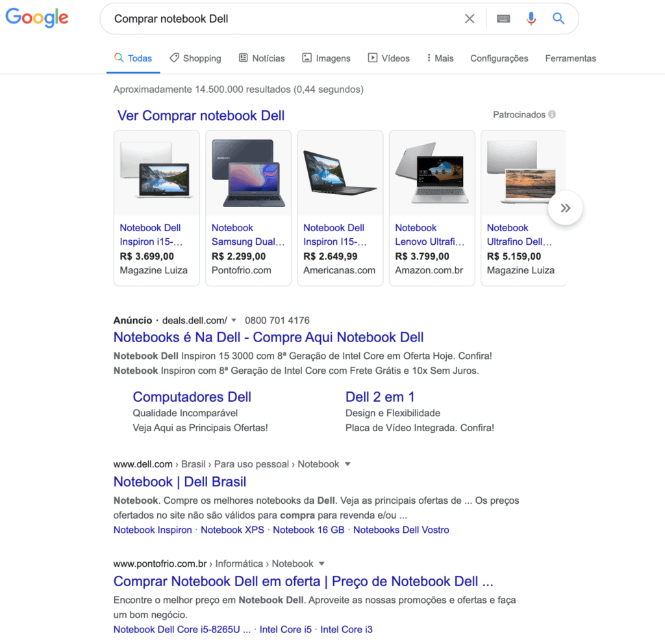Open 'Notebook | Dell Brasil' result
The image size is (665, 644).
point(180,482)
